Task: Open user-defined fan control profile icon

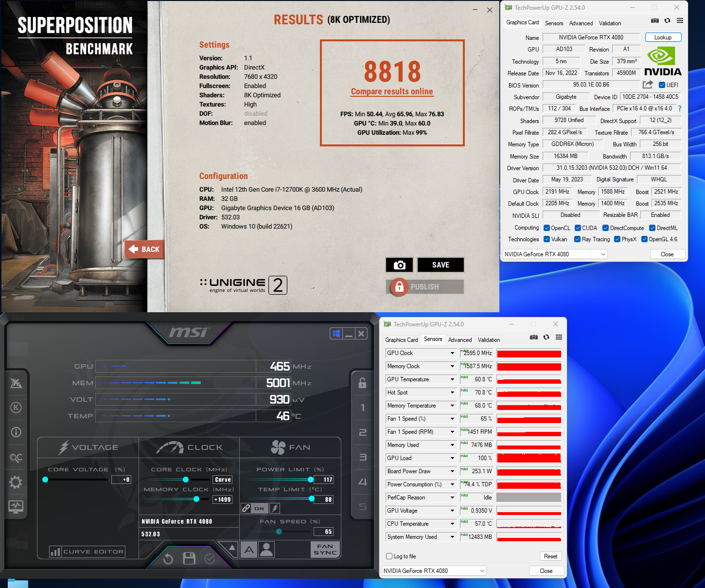Action: [x=266, y=550]
